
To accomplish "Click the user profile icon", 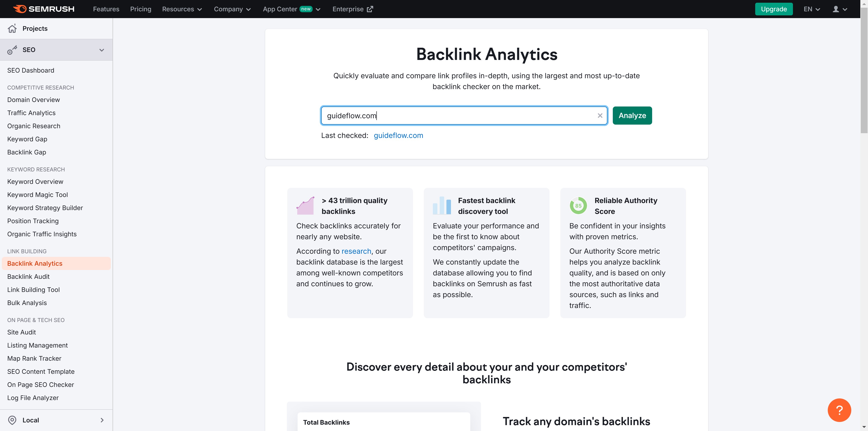I will tap(836, 9).
